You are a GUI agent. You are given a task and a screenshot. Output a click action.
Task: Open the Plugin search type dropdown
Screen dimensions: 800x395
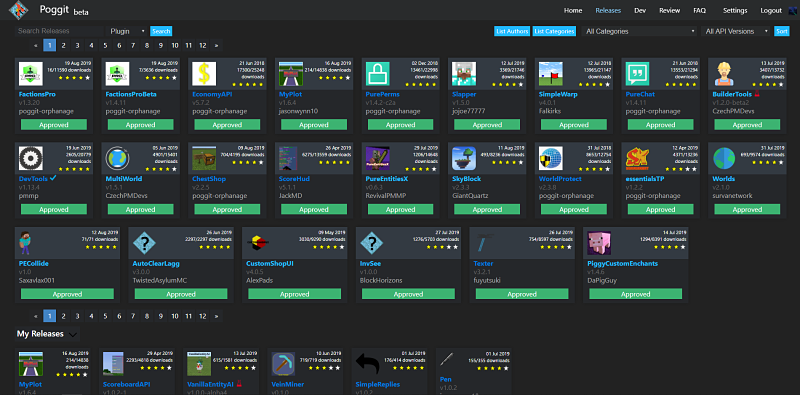128,31
